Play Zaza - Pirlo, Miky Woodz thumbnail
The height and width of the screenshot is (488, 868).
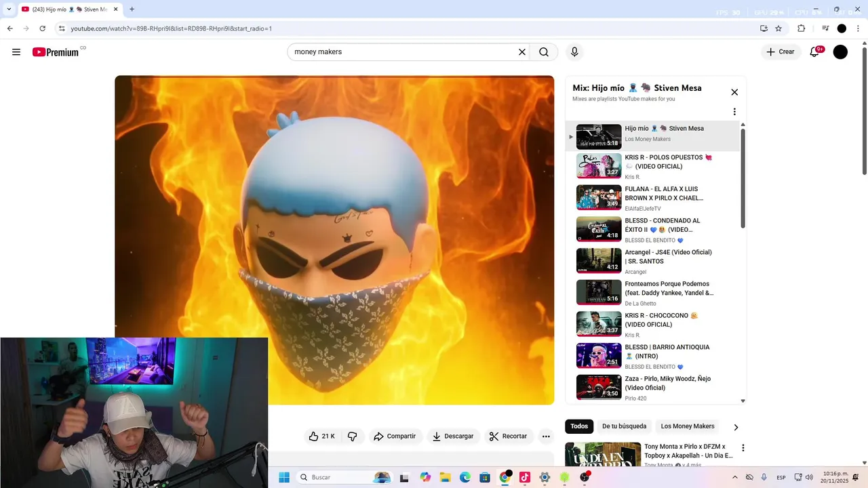pyautogui.click(x=599, y=388)
